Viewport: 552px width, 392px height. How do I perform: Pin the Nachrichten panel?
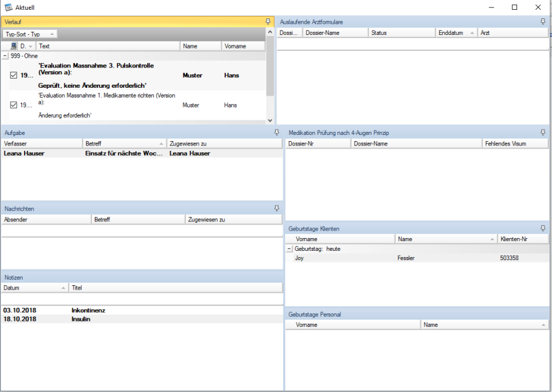277,209
